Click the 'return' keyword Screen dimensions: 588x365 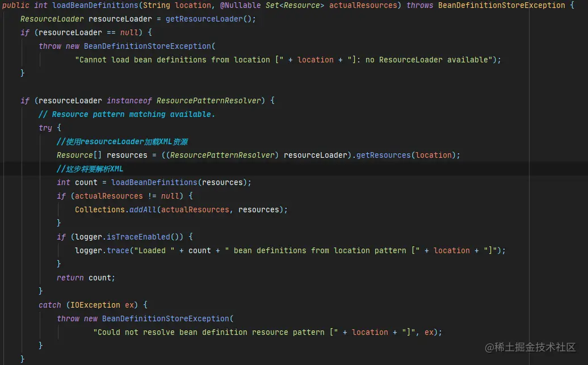point(70,278)
